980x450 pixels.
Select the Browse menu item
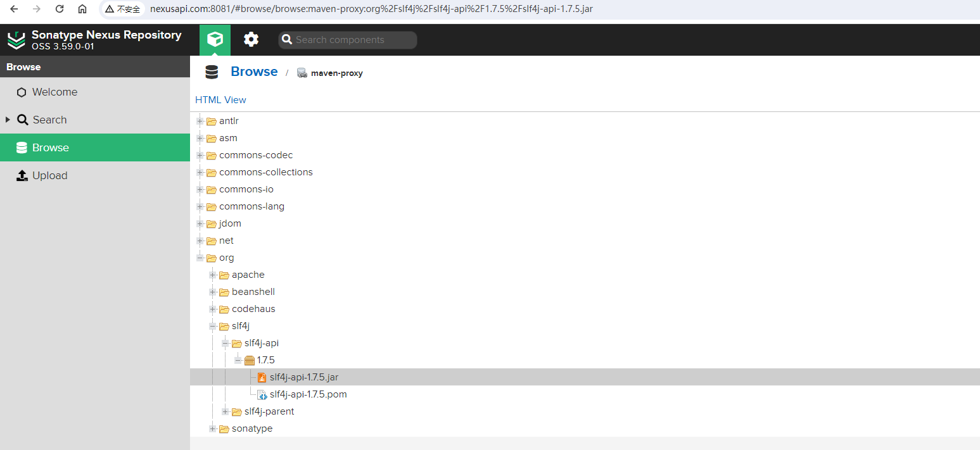click(x=95, y=147)
